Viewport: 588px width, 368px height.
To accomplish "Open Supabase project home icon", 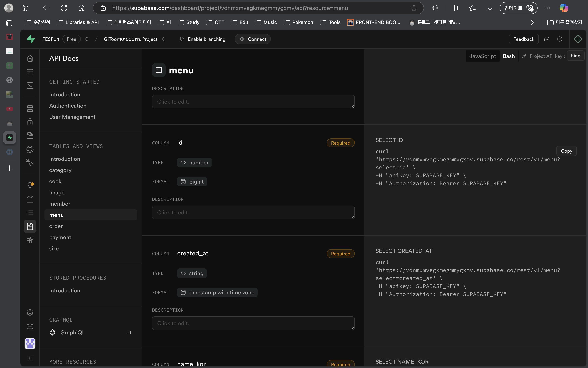I will (30, 58).
